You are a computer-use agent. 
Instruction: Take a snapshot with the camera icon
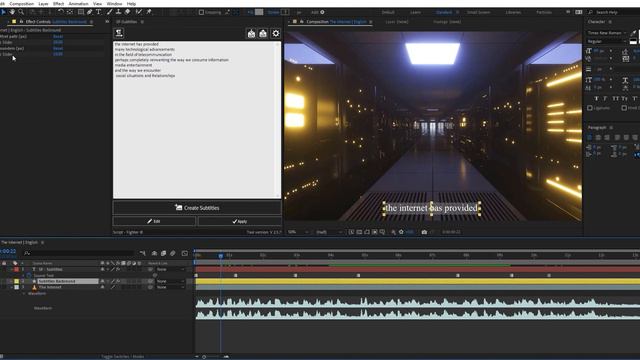tap(424, 232)
